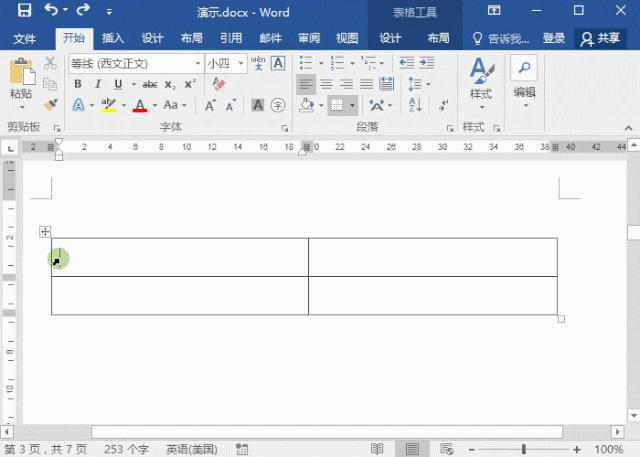
Task: Align text right
Action: [x=346, y=84]
